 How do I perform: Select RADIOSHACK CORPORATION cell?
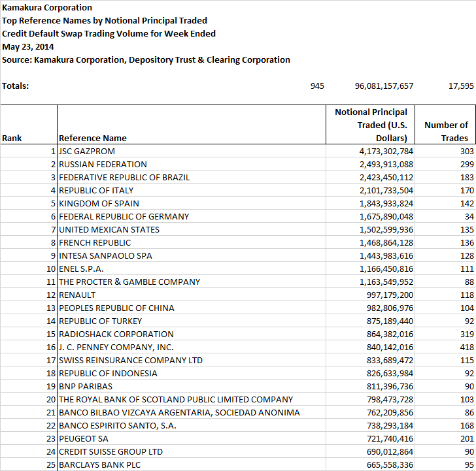192,334
